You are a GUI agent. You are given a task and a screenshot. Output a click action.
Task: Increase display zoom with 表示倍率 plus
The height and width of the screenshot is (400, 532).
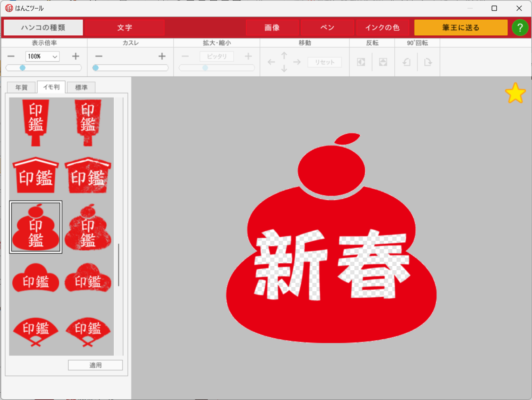pyautogui.click(x=75, y=56)
